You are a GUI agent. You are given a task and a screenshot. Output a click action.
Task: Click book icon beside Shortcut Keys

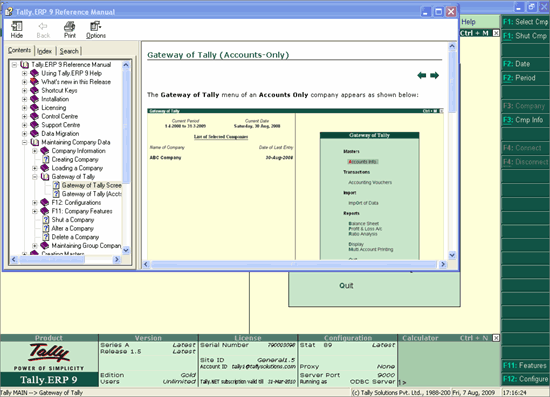34,90
